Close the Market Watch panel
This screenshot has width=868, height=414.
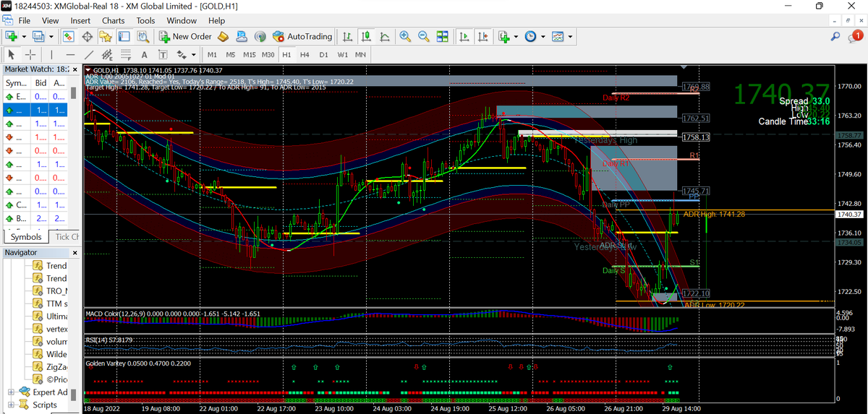75,69
